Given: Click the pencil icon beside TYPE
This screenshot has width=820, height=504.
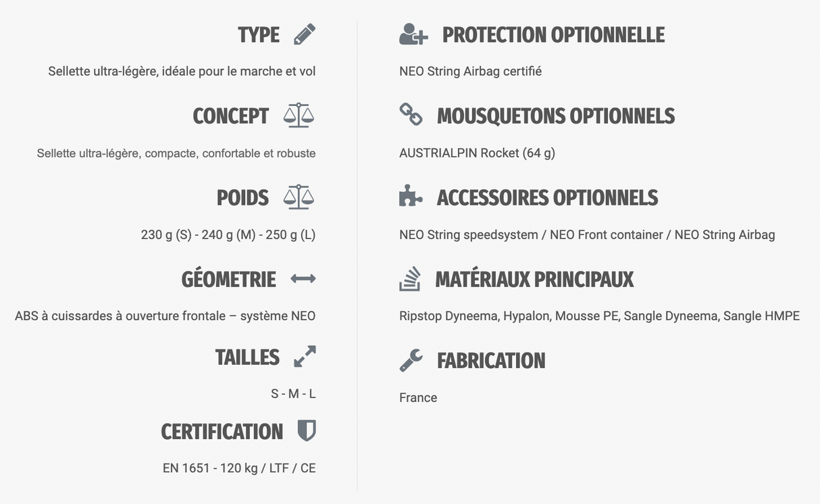Looking at the screenshot, I should 305,34.
